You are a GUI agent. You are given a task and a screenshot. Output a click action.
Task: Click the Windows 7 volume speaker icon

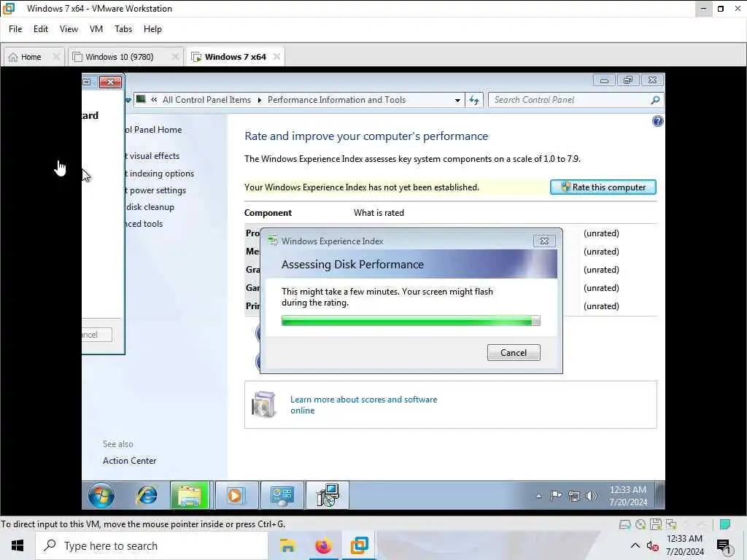(591, 496)
